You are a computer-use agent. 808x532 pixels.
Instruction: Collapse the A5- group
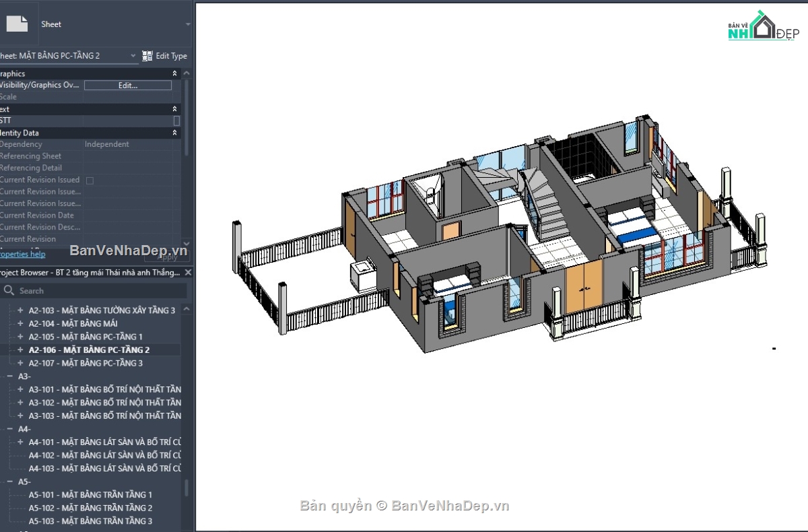coord(9,481)
